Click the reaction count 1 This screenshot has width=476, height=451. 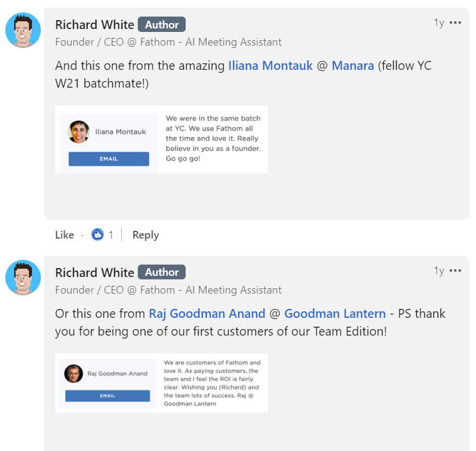111,234
